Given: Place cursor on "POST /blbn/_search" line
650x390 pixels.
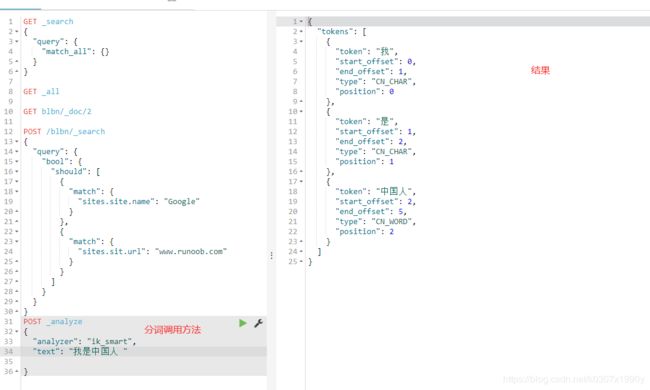Looking at the screenshot, I should (x=64, y=131).
